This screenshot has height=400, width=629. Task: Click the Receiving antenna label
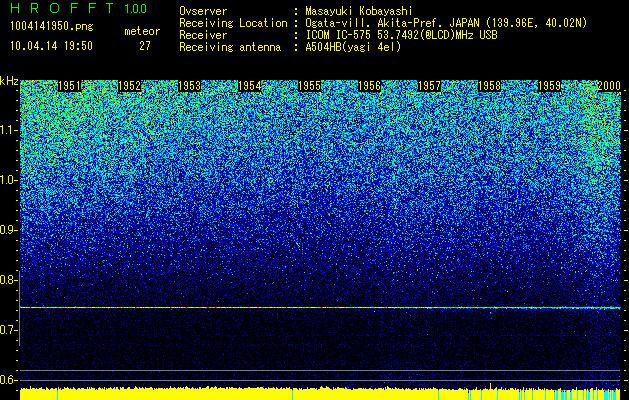[230, 47]
